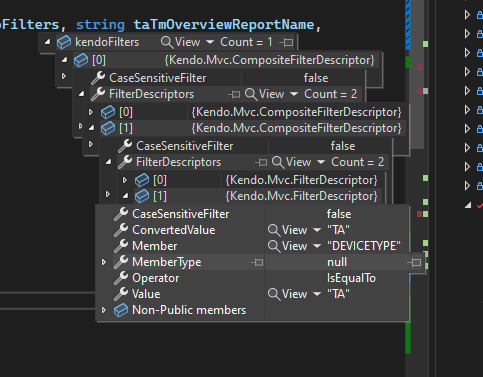Click the cube icon of Non-Public members
Image resolution: width=483 pixels, height=377 pixels.
click(121, 310)
